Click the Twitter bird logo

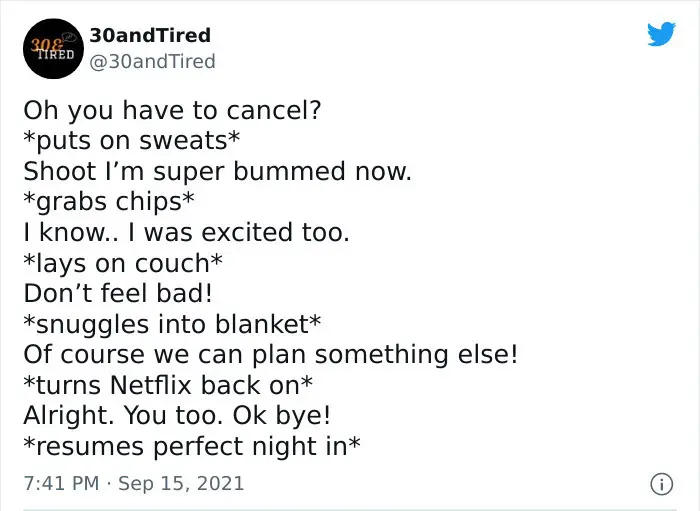coord(661,33)
